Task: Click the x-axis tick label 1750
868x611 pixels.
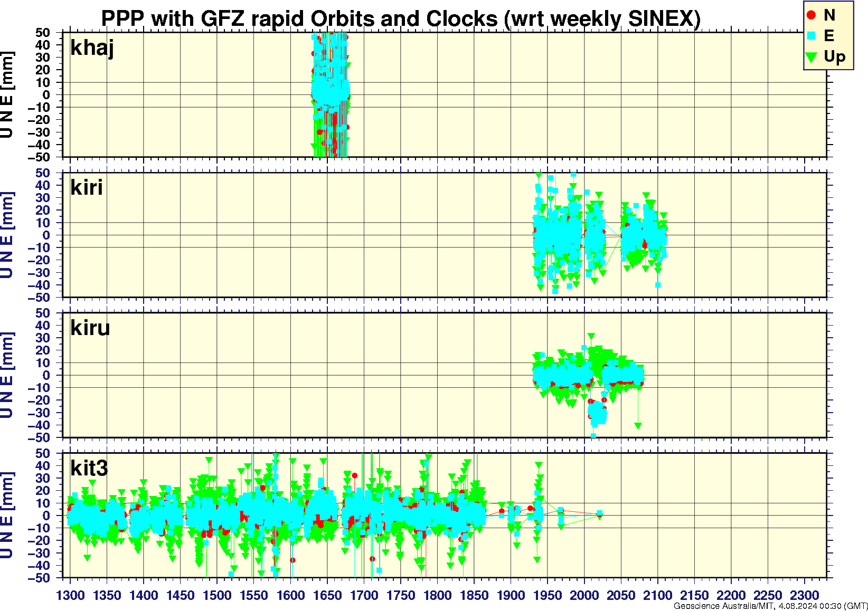Action: [401, 595]
